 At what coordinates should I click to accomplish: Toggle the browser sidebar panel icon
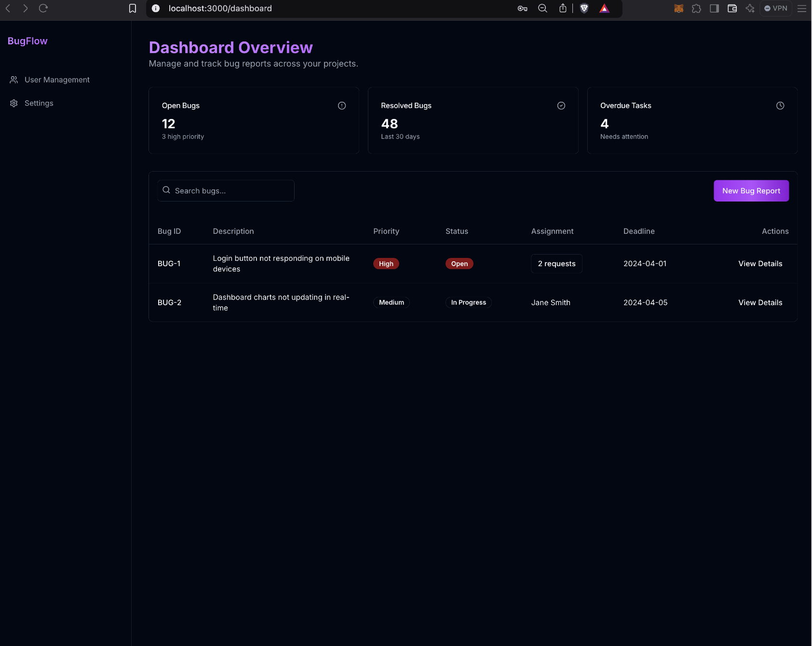(714, 8)
